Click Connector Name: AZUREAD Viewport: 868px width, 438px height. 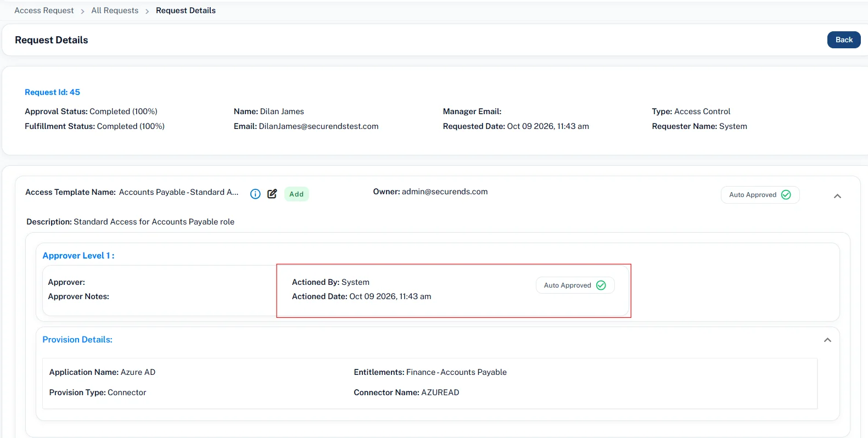click(406, 392)
